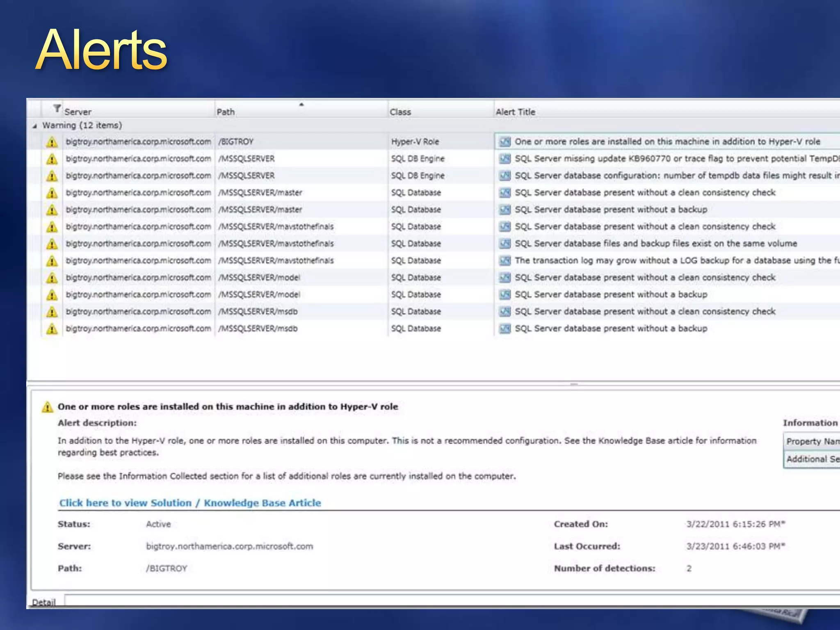Select the alert title about database and backup files

pos(656,244)
